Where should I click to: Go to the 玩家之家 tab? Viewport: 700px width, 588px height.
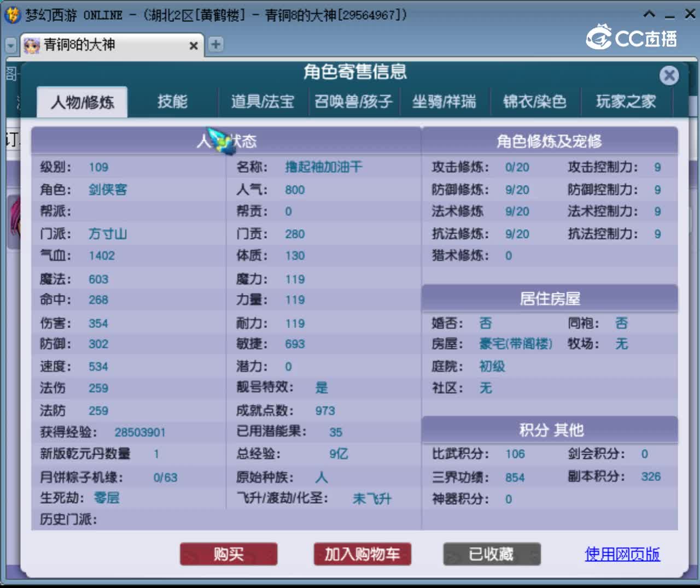(626, 101)
